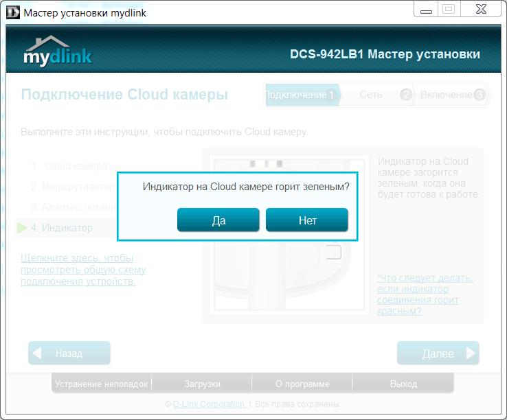This screenshot has height=420, width=507.
Task: Proceed with the Далее button
Action: click(438, 353)
